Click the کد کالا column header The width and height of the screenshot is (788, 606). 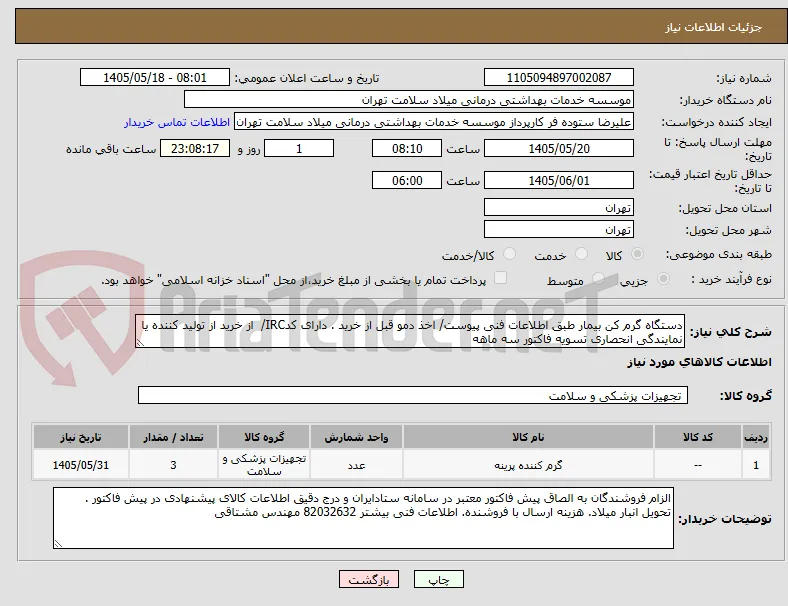click(x=698, y=437)
